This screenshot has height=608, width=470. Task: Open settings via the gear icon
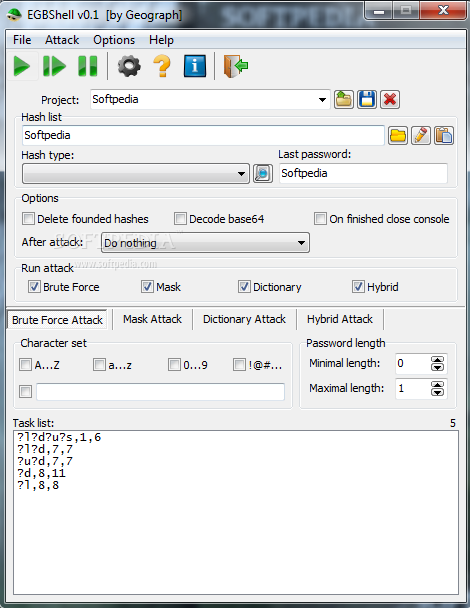tap(129, 66)
